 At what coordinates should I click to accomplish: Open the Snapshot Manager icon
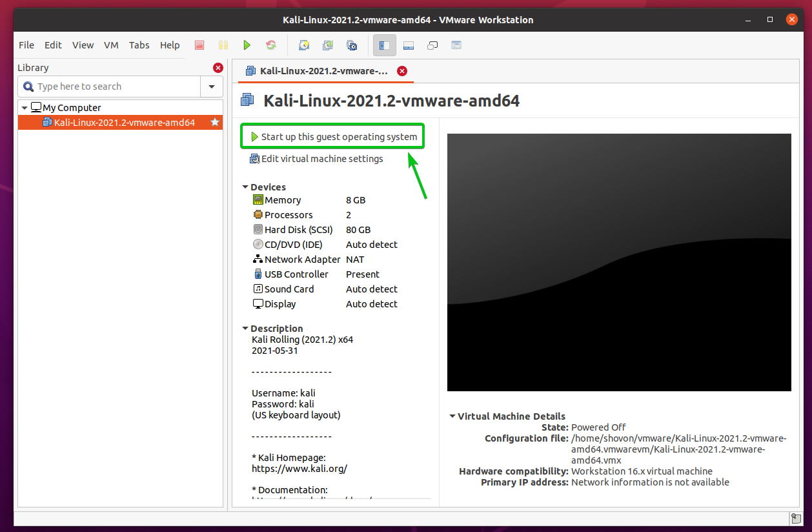pyautogui.click(x=351, y=45)
